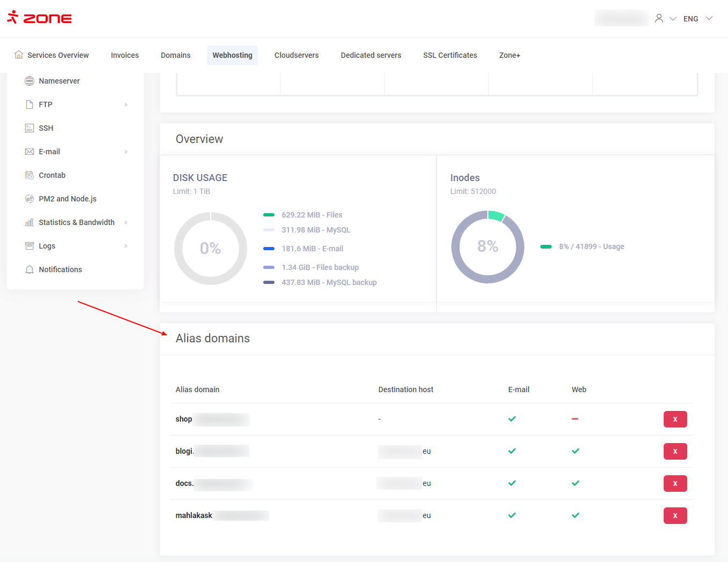The width and height of the screenshot is (728, 562).
Task: Click the Inodes 8% donut chart
Action: (487, 246)
